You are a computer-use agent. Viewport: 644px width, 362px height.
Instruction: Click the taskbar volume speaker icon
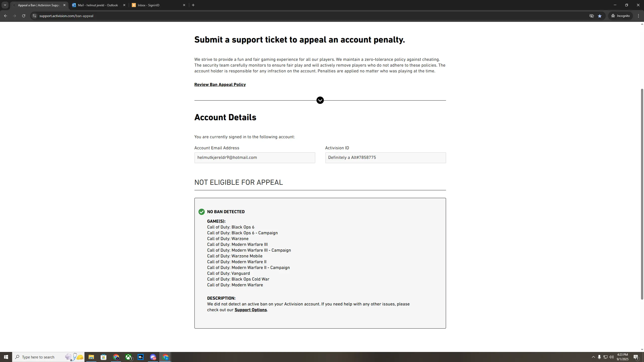pyautogui.click(x=612, y=357)
